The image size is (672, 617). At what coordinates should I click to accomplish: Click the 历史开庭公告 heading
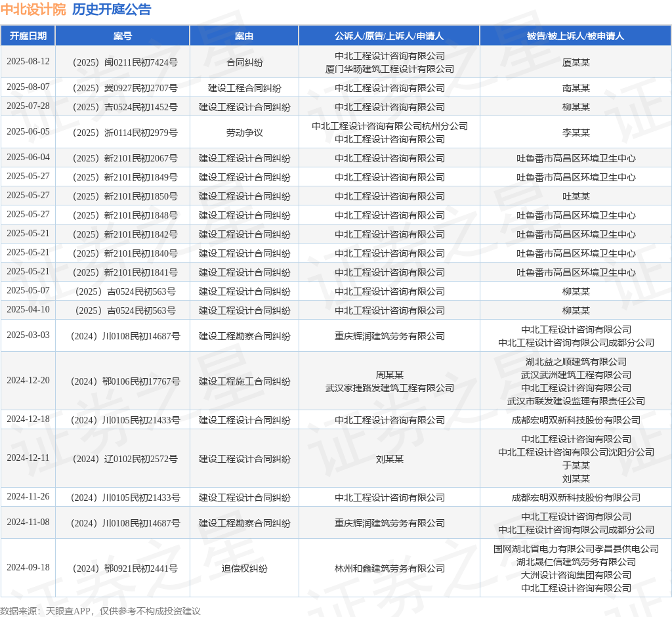pyautogui.click(x=112, y=9)
